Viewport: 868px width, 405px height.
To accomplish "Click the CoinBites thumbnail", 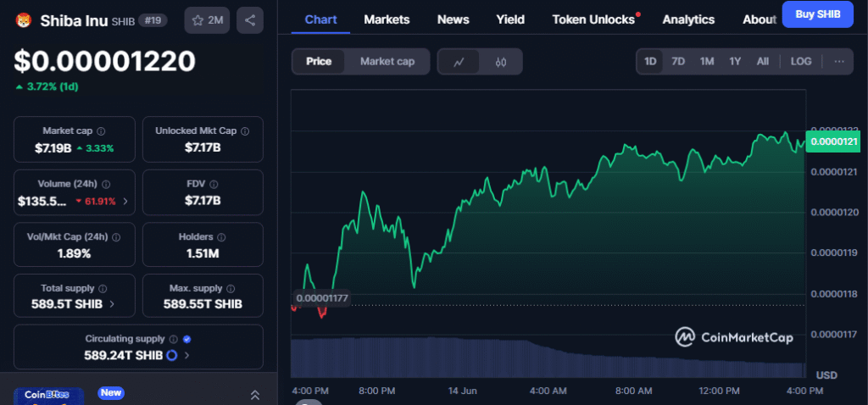I will tap(48, 397).
